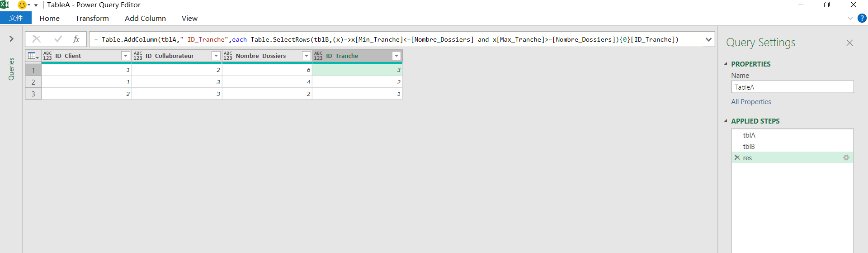The height and width of the screenshot is (253, 868).
Task: Switch to the Transform ribbon tab
Action: tap(92, 18)
